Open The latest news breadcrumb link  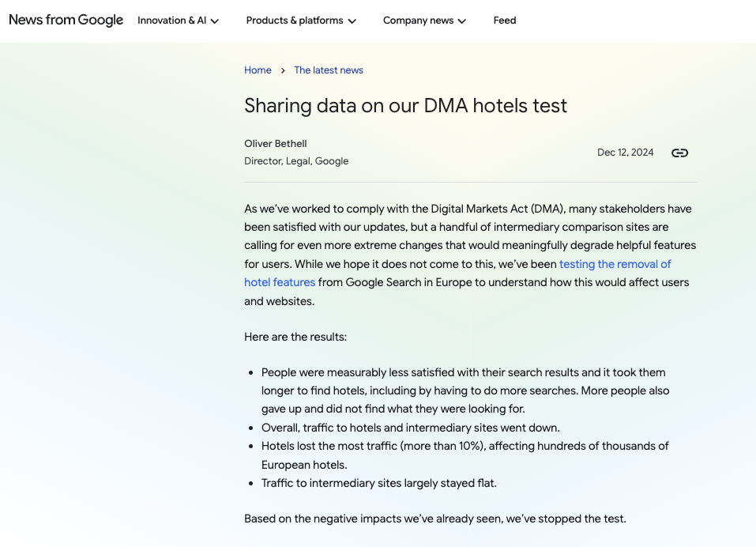point(329,70)
